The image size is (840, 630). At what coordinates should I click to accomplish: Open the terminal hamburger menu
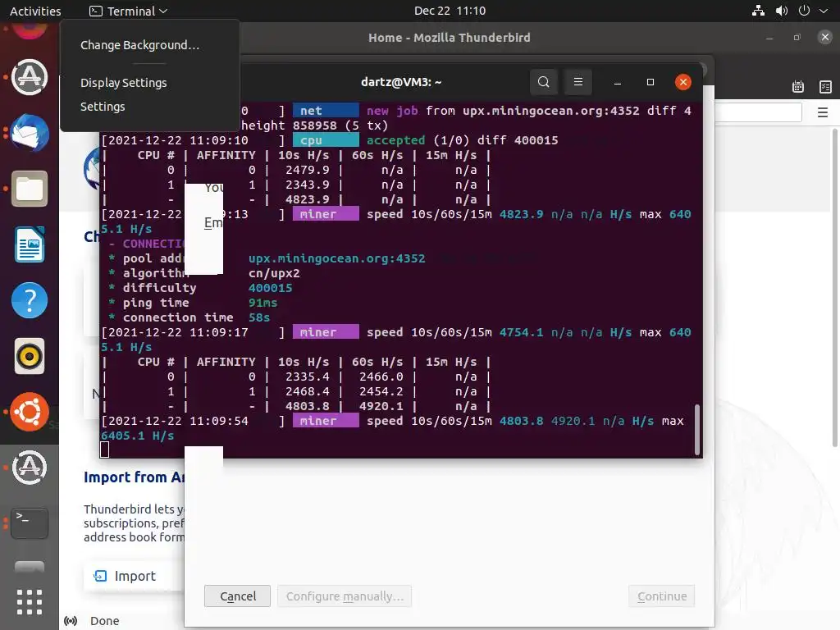[578, 82]
